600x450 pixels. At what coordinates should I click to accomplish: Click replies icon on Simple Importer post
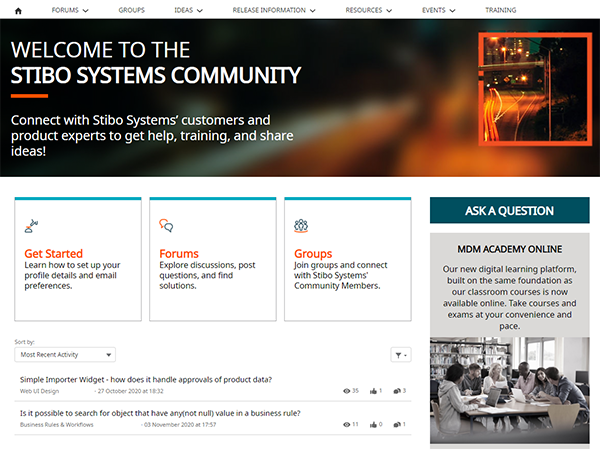click(x=397, y=391)
